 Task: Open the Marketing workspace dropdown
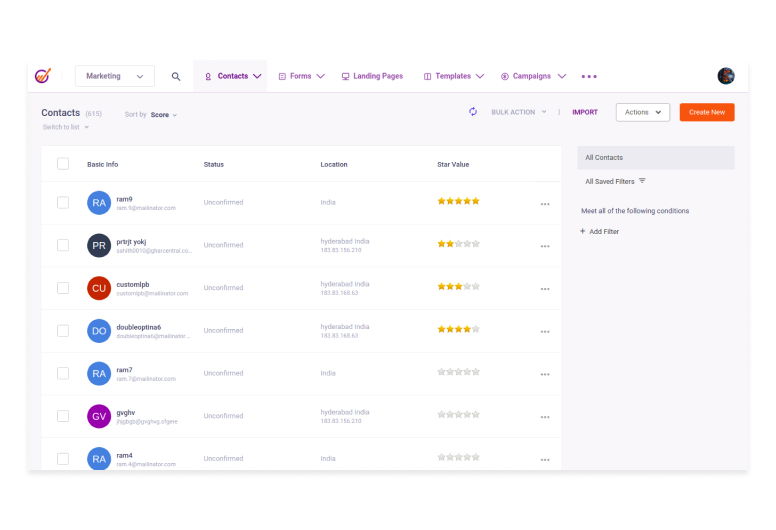tap(114, 76)
